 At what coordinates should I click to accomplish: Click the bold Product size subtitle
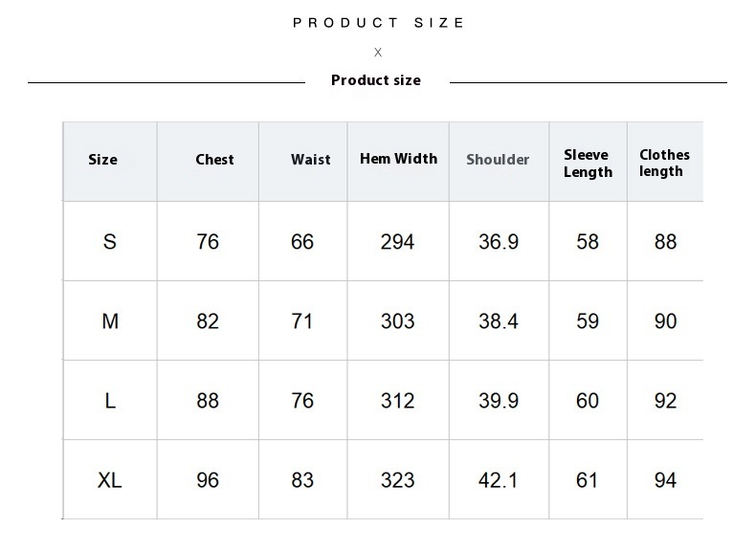[376, 80]
